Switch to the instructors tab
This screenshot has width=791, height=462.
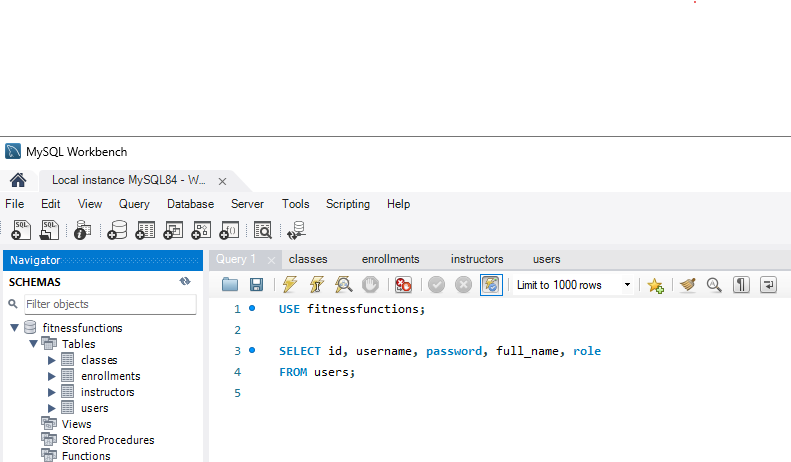[x=477, y=259]
